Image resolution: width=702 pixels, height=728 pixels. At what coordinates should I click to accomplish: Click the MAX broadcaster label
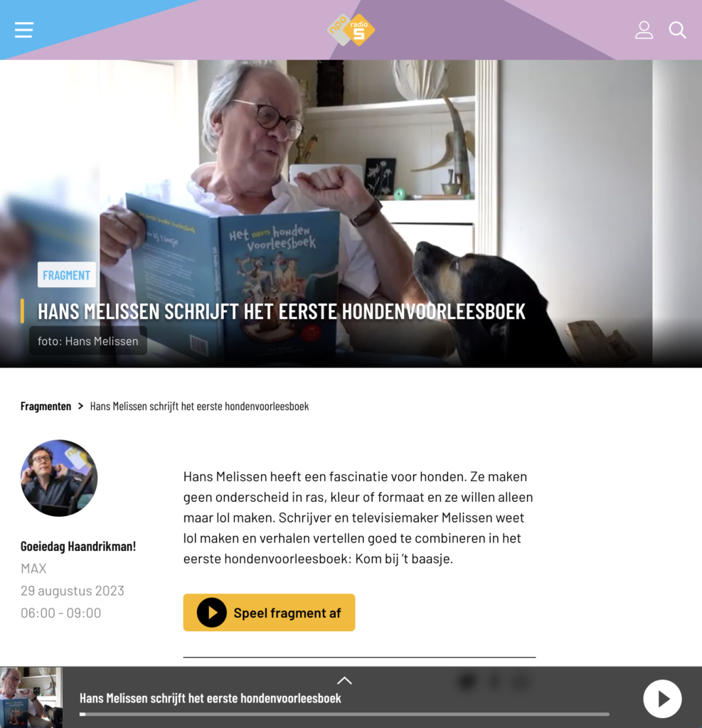pyautogui.click(x=33, y=568)
